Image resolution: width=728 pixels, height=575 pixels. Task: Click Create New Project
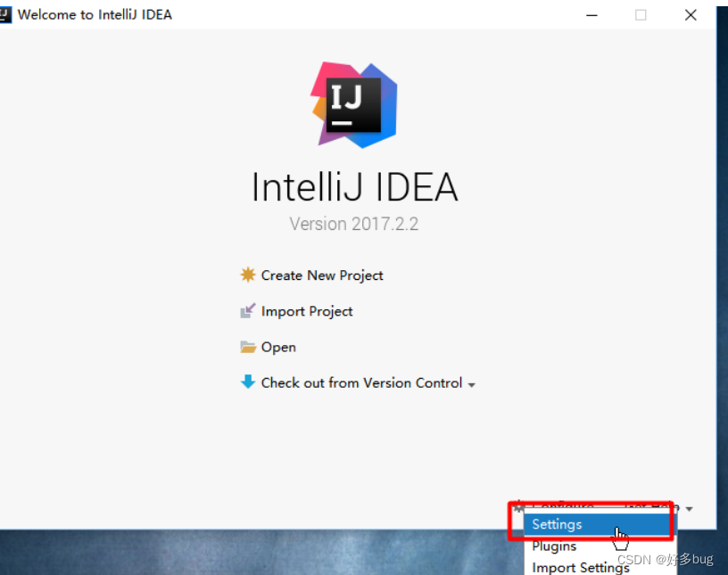(x=322, y=275)
